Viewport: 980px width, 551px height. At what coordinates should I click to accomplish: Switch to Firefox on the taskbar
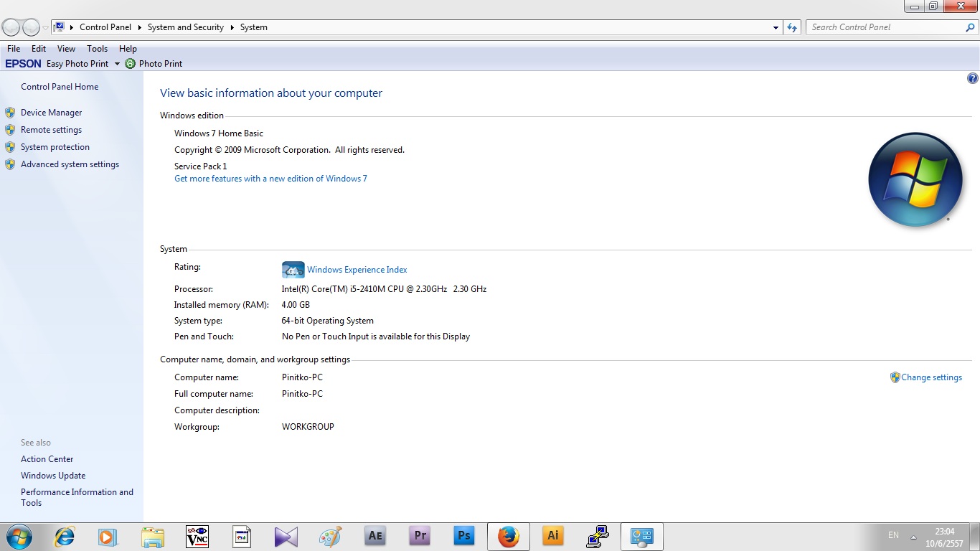509,537
